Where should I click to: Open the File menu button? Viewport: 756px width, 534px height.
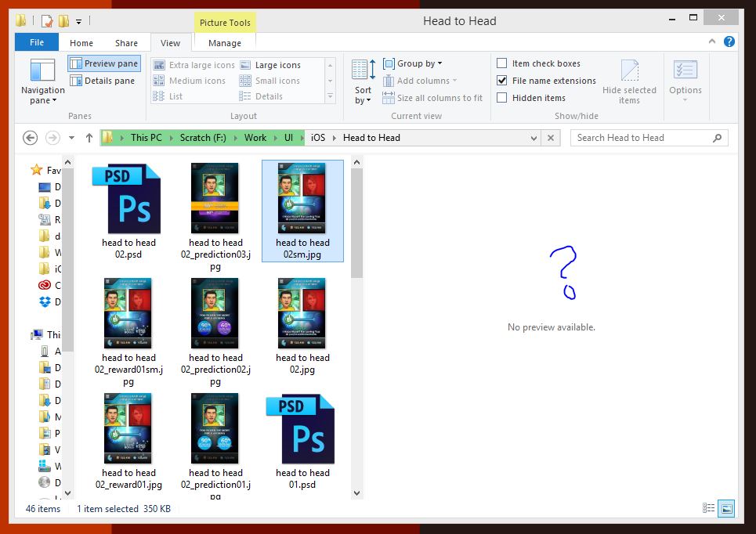pos(37,42)
